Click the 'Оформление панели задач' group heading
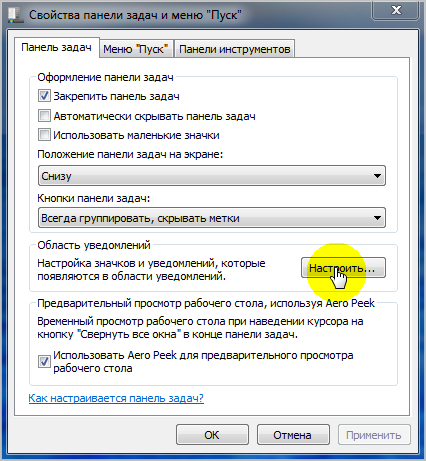This screenshot has height=461, width=426. pyautogui.click(x=105, y=77)
